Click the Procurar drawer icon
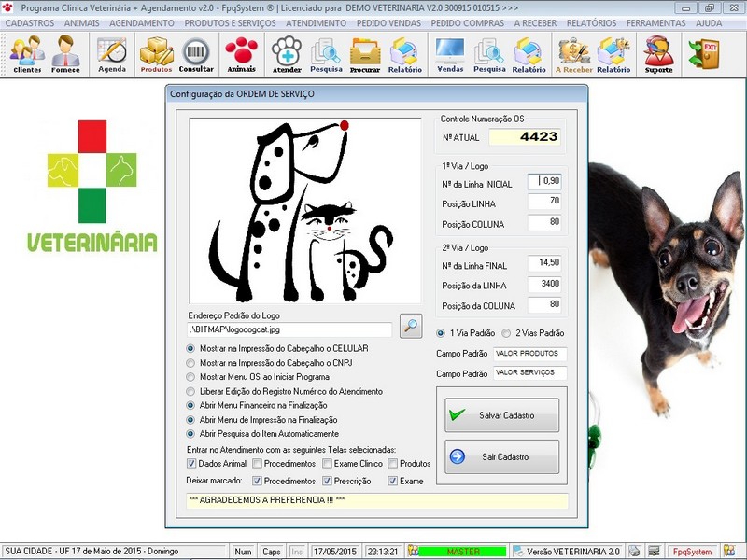 [365, 54]
